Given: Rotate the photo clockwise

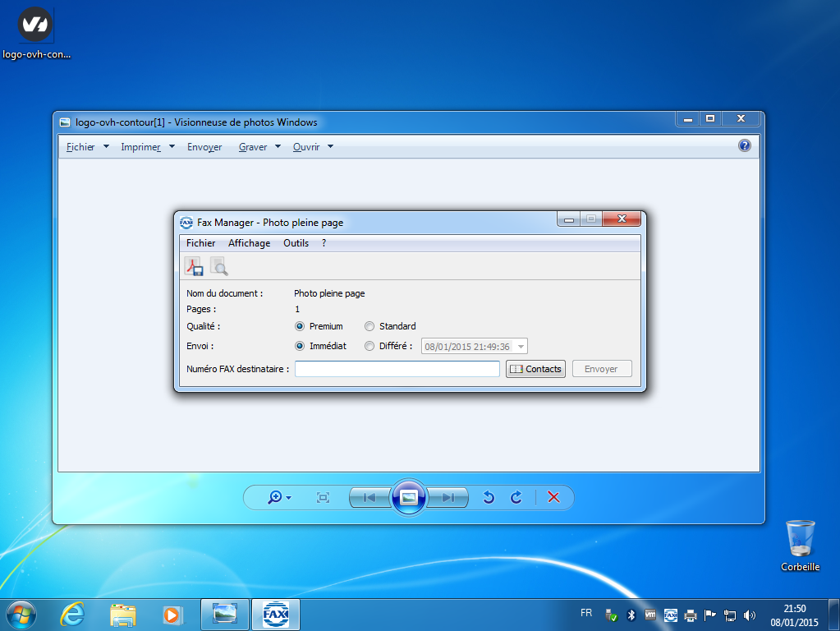Looking at the screenshot, I should pos(516,497).
